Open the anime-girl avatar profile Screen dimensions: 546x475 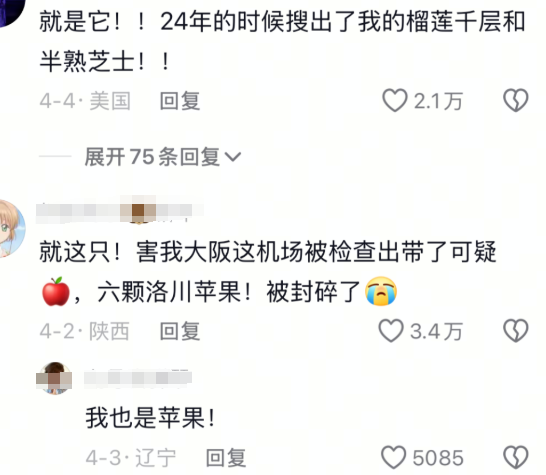coord(10,228)
